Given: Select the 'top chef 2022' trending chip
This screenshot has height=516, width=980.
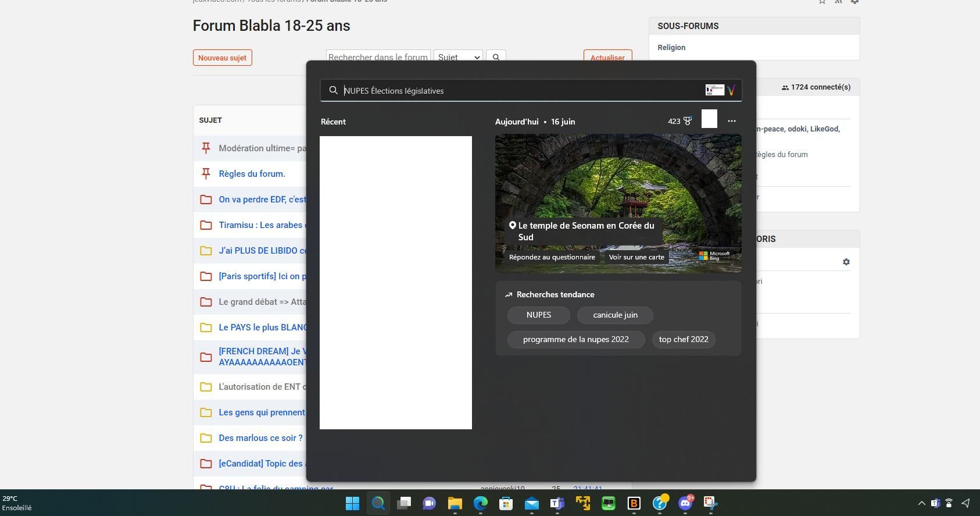Looking at the screenshot, I should pyautogui.click(x=684, y=339).
